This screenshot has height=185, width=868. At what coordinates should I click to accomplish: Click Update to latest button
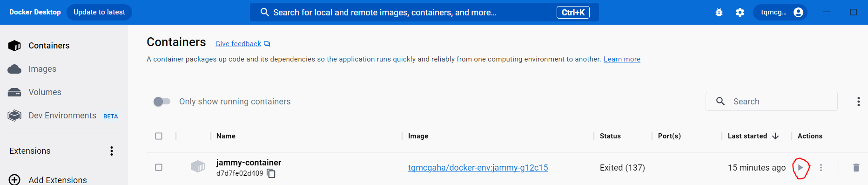(99, 12)
